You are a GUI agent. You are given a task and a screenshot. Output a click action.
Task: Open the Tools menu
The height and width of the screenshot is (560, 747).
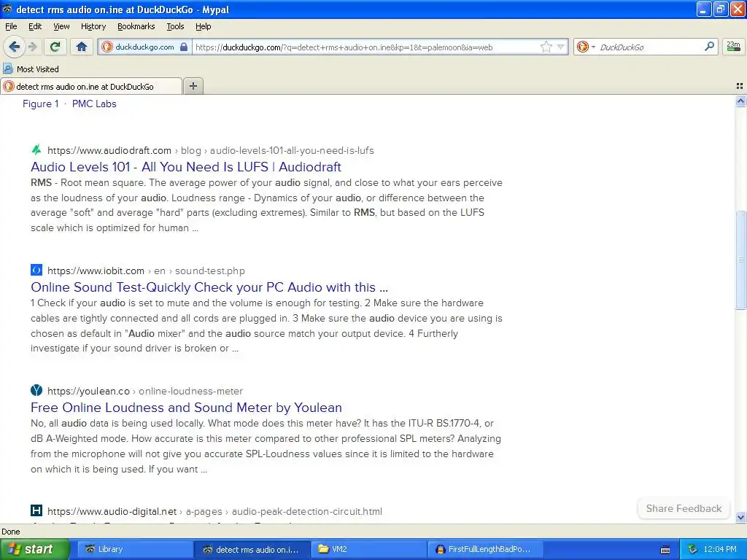[x=175, y=26]
